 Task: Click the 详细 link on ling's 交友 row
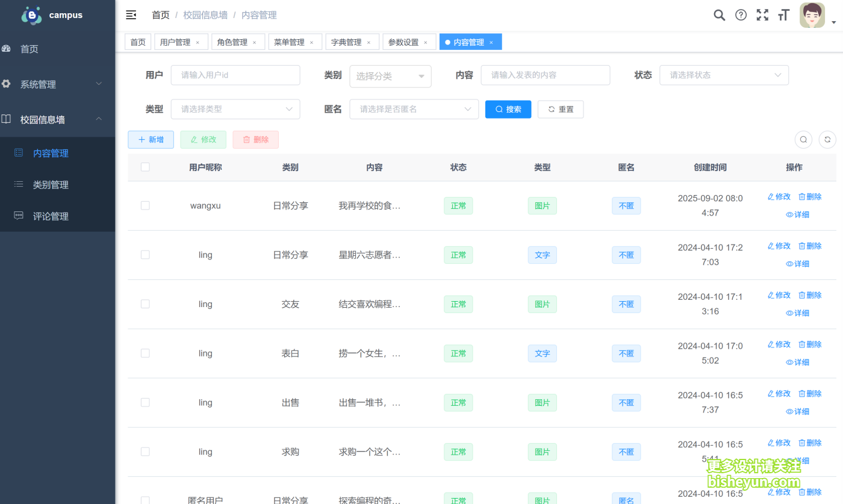(x=797, y=313)
